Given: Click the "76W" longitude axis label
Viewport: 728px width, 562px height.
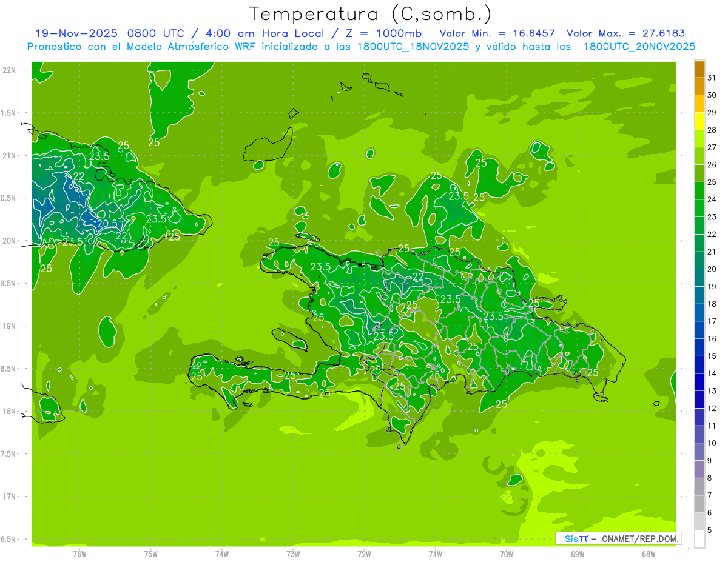Looking at the screenshot, I should pos(79,554).
